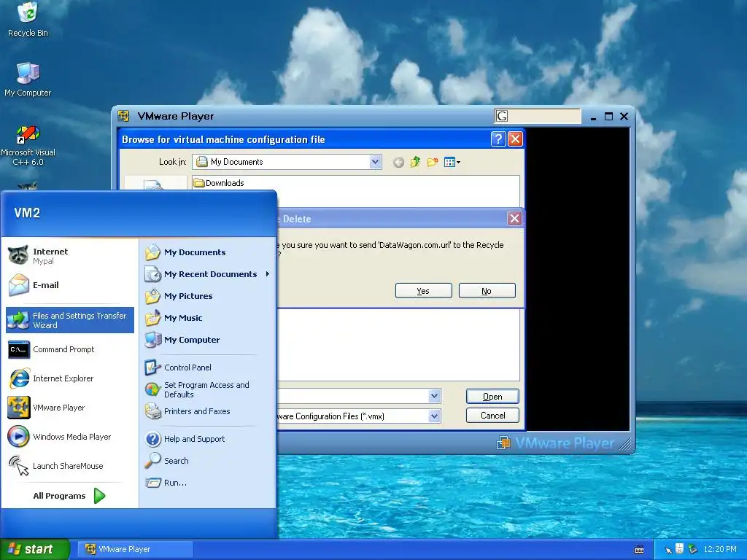This screenshot has height=560, width=747.
Task: Open Set Program Access and Defaults
Action: 207,389
